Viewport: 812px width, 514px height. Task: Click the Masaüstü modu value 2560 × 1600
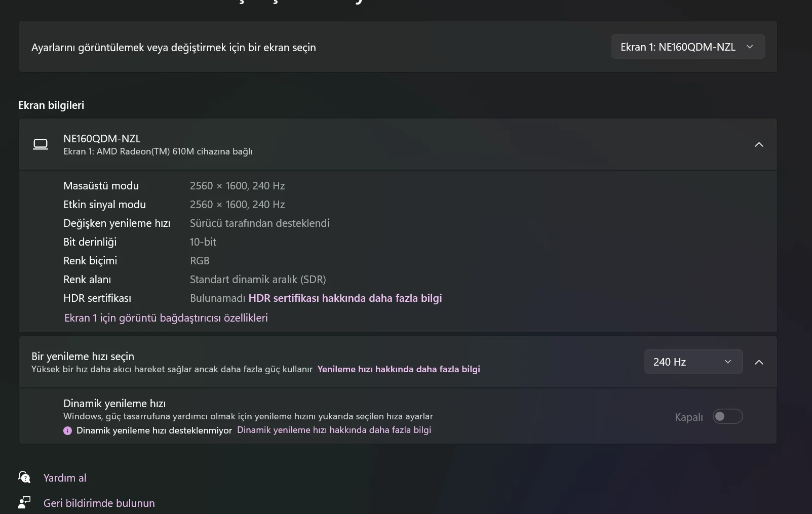[237, 186]
